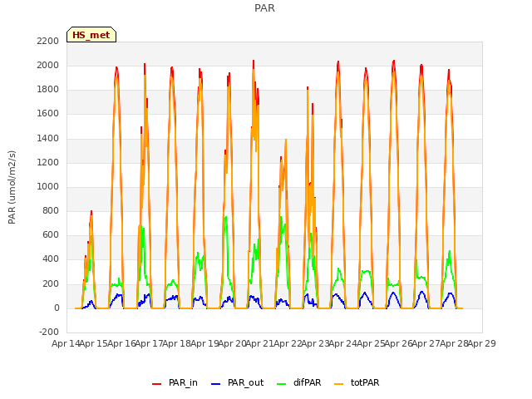Click the difPAR green legend swatch
Image resolution: width=532 pixels, height=399 pixels.
282,383
